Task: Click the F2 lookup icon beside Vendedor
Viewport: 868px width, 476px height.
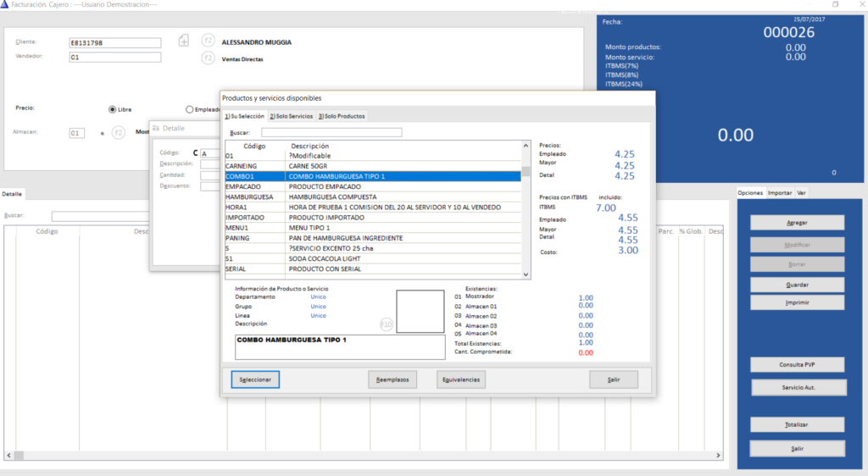Action: (208, 58)
